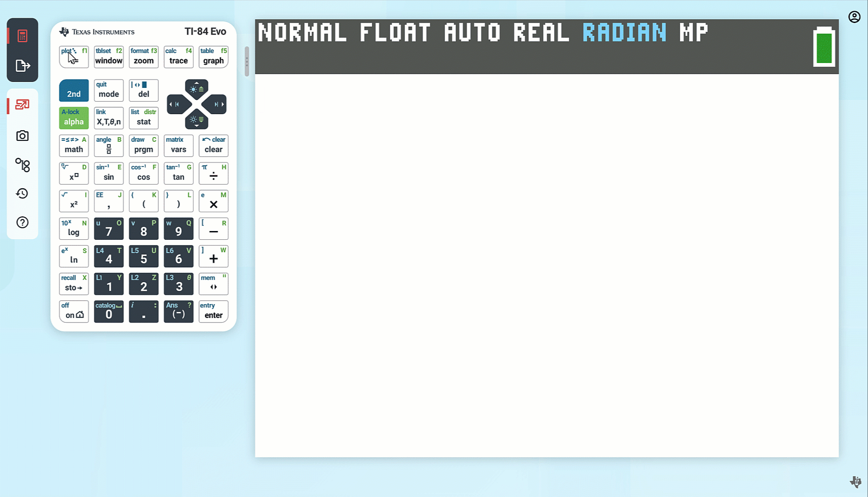Click the plot f1 key
Screen dimensions: 868x497
pyautogui.click(x=74, y=57)
